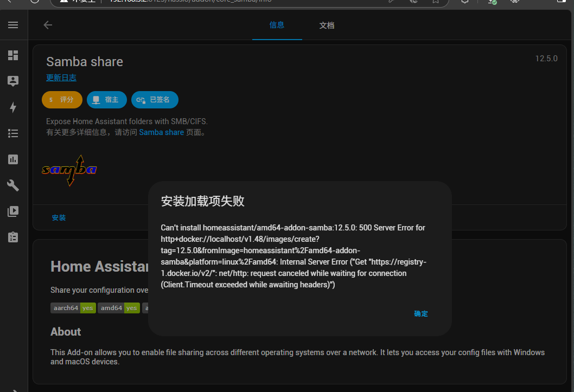Screen dimensions: 574x392
Task: Toggle the sidebar with the hamburger menu
Action: pyautogui.click(x=13, y=25)
